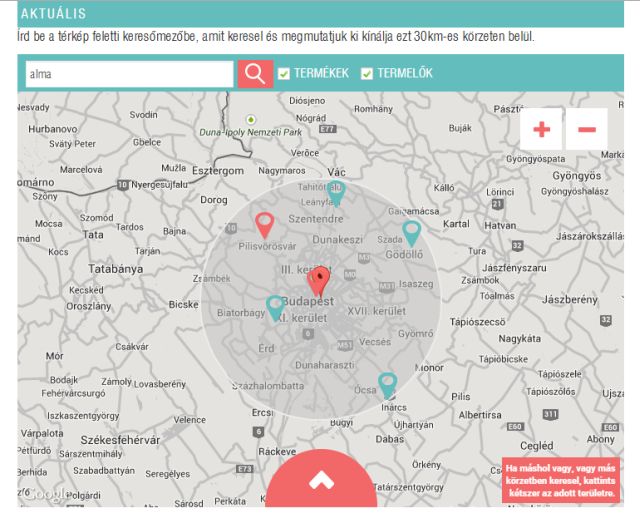Screen dimensions: 640x523
Task: Zoom out with the minus button
Action: (586, 130)
